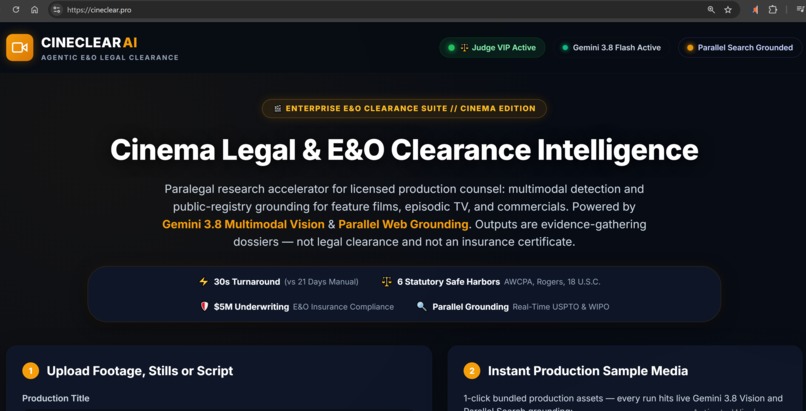Click the (vs 21 Days Manual) text
806x411 pixels.
322,282
